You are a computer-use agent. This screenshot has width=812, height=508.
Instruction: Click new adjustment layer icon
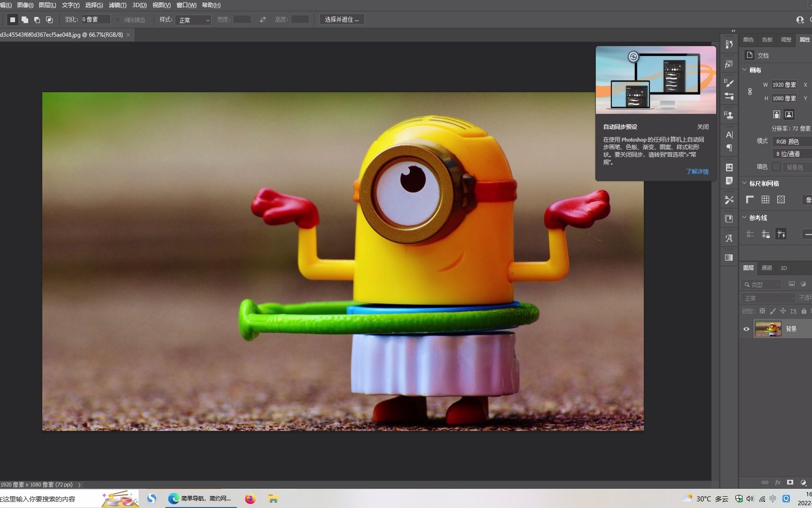pos(804,483)
